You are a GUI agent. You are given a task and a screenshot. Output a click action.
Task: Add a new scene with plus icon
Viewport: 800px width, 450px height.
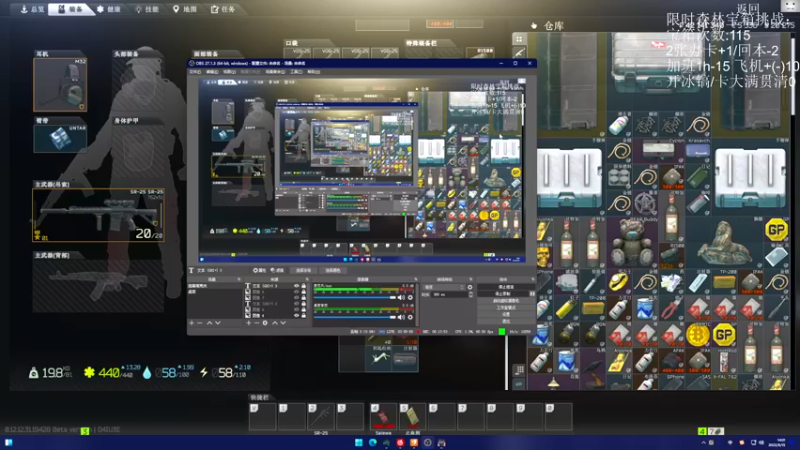192,323
